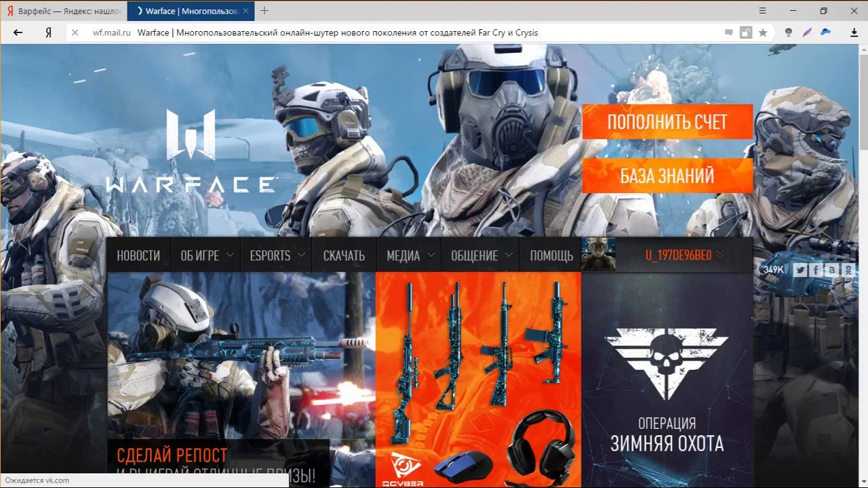Click the БАЗА ЗНАНИЙ button
This screenshot has width=868, height=488.
pos(667,176)
